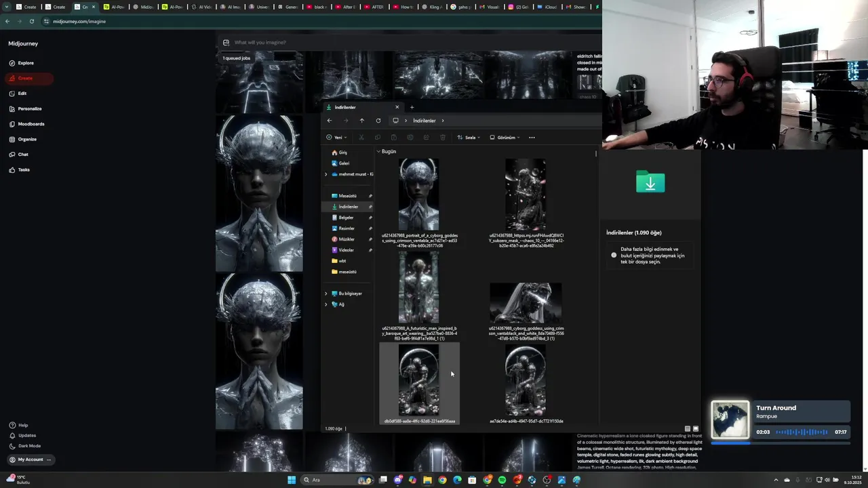The width and height of the screenshot is (868, 488).
Task: Open My Account menu
Action: point(29,460)
